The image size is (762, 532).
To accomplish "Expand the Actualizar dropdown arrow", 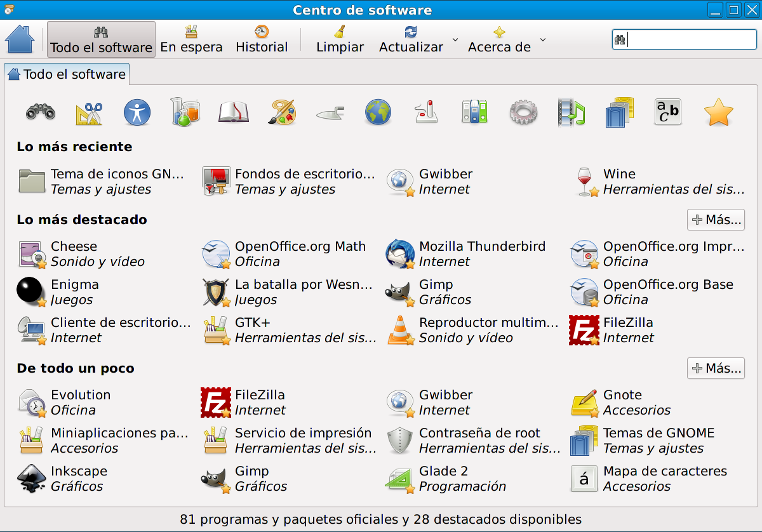I will pyautogui.click(x=455, y=40).
